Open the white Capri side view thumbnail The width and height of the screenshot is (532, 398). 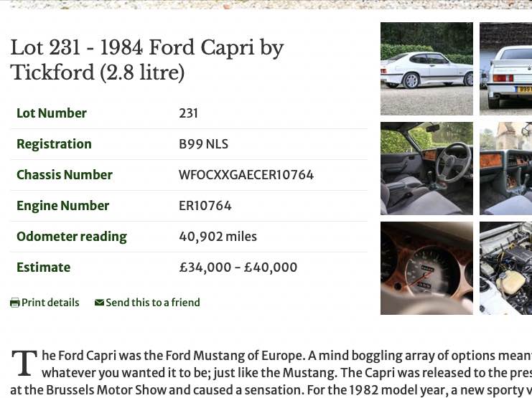[426, 69]
